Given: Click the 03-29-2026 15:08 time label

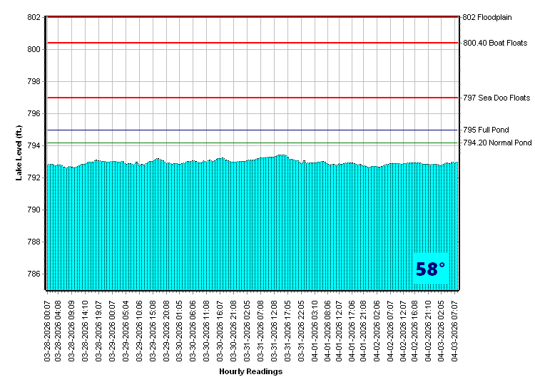Looking at the screenshot, I should click(x=153, y=328).
